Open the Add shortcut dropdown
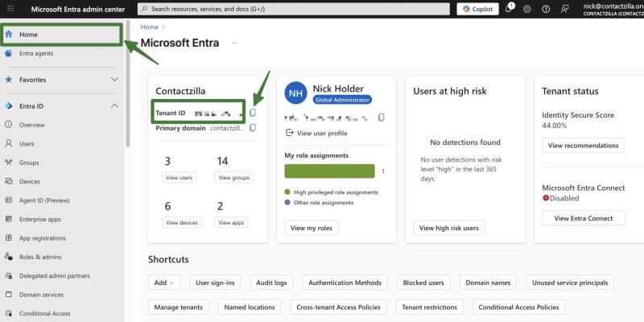This screenshot has width=644, height=322. pos(164,283)
